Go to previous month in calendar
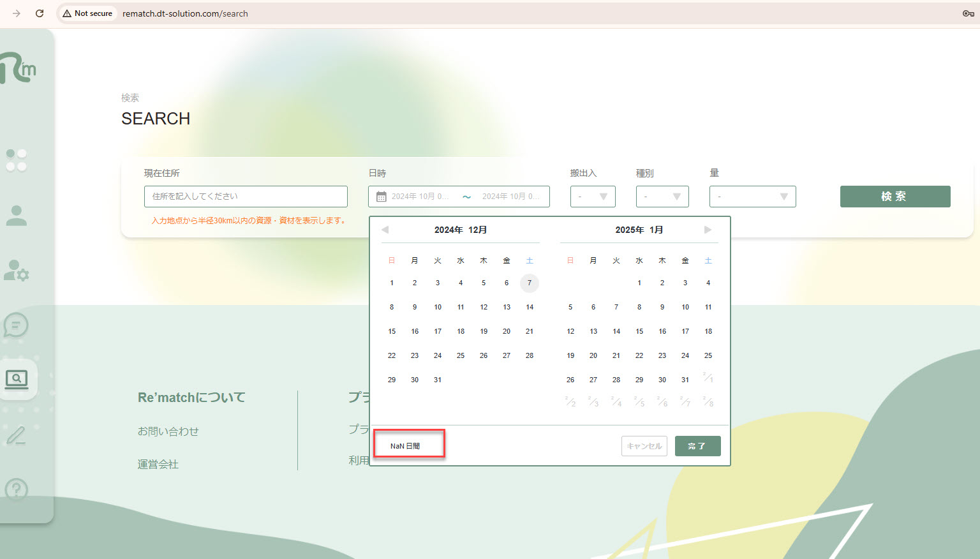Image resolution: width=980 pixels, height=559 pixels. pyautogui.click(x=385, y=230)
